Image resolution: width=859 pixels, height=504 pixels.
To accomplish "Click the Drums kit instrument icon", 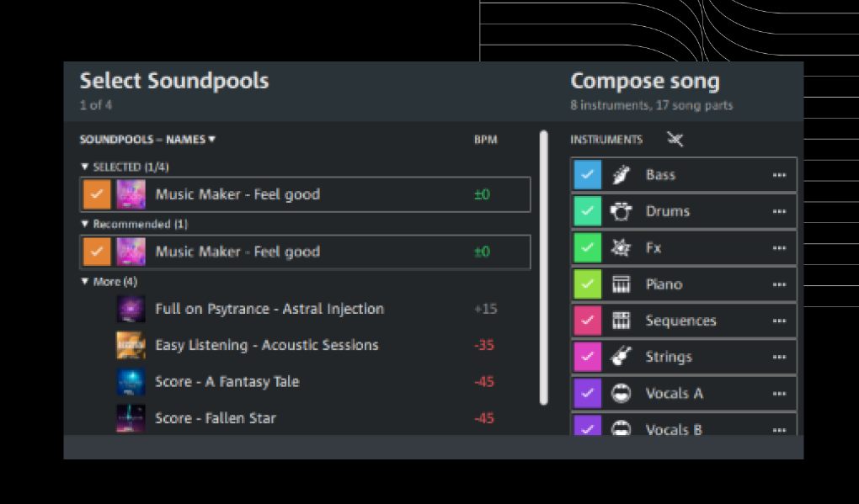I will click(622, 211).
